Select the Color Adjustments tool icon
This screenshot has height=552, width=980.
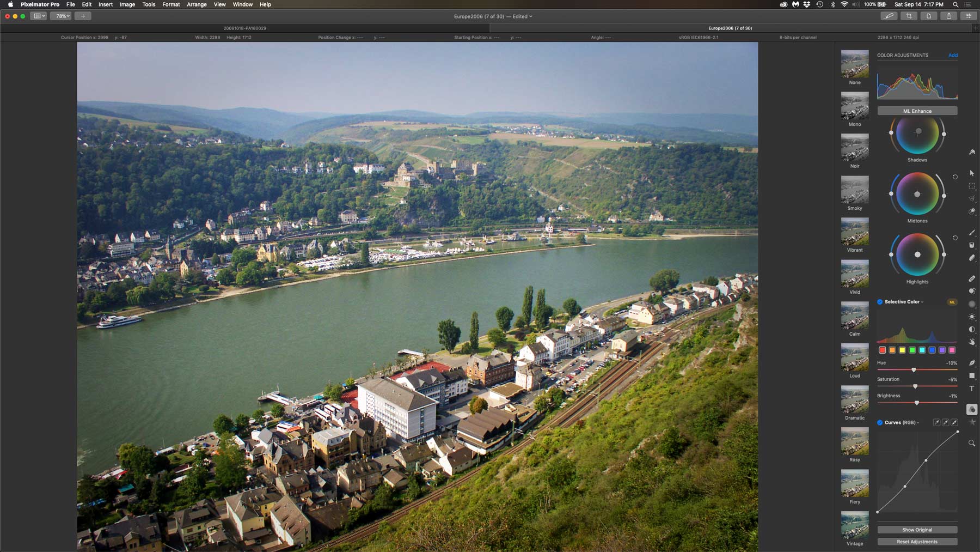tap(972, 409)
